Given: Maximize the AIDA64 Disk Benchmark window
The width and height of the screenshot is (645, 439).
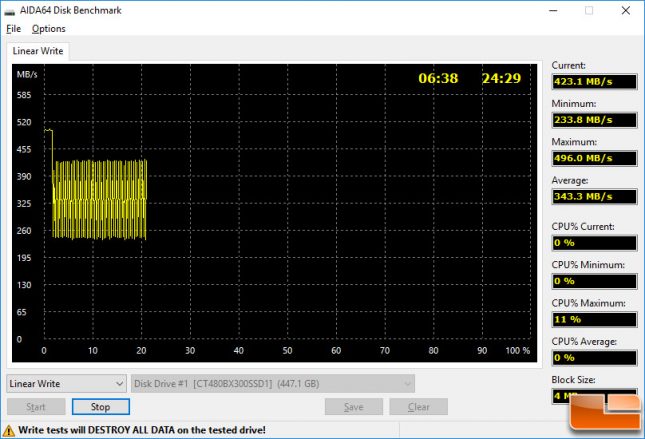Looking at the screenshot, I should point(589,11).
